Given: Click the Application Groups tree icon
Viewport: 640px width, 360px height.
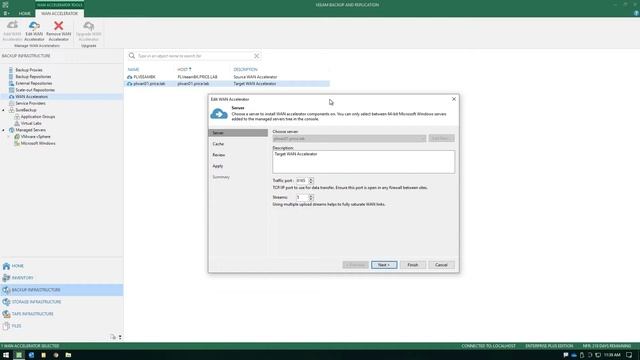Looking at the screenshot, I should 17,117.
